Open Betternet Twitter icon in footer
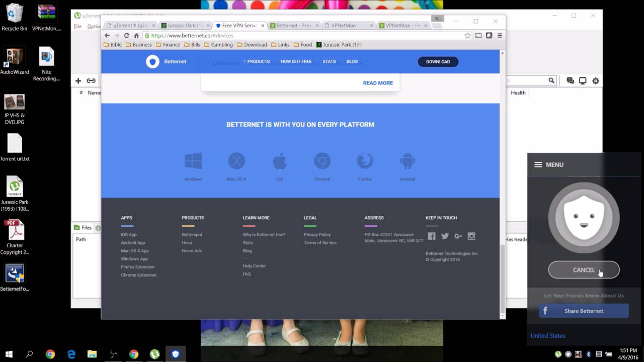This screenshot has height=362, width=644. 445,236
